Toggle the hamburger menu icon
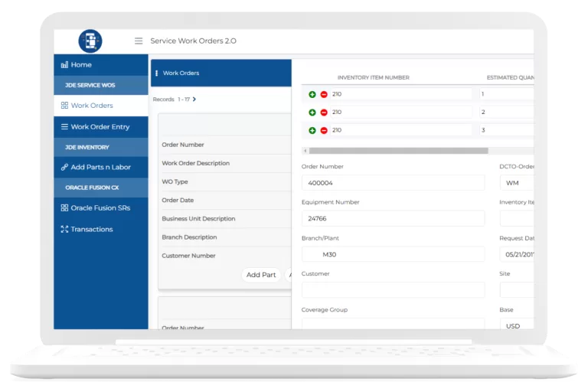588x382 pixels. [139, 41]
